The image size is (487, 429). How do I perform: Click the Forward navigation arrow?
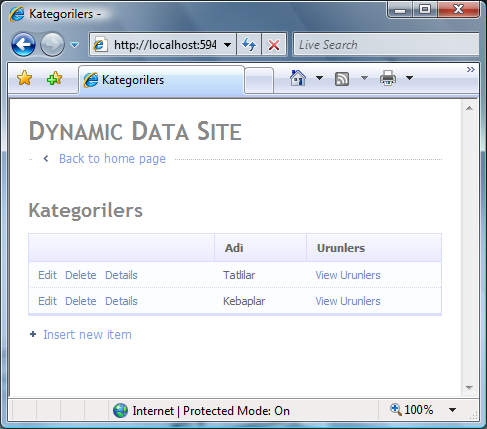pyautogui.click(x=52, y=44)
